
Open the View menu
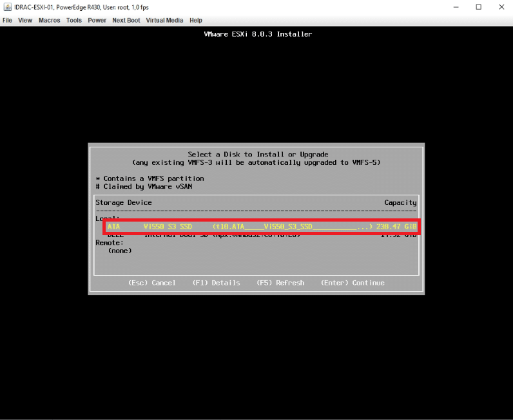tap(25, 21)
